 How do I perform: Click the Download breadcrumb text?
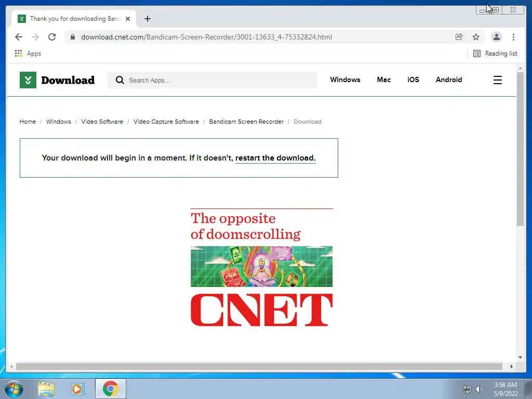tap(308, 122)
